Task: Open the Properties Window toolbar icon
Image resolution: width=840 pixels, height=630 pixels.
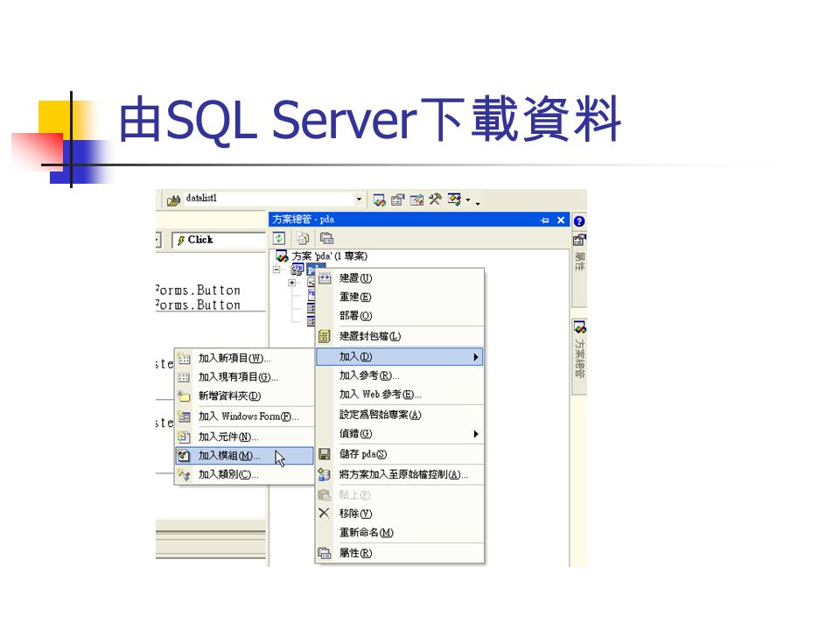Action: tap(398, 200)
